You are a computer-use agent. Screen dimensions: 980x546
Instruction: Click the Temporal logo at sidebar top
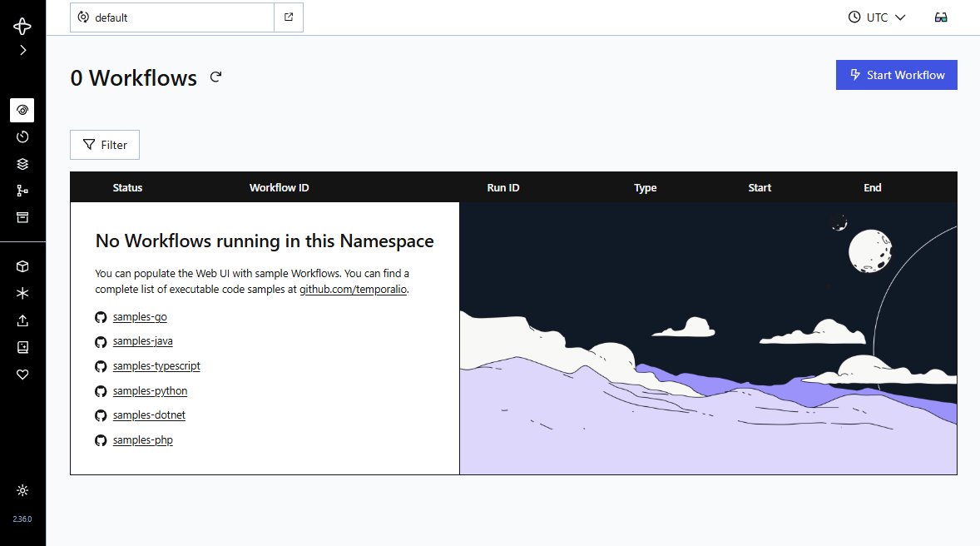point(22,26)
